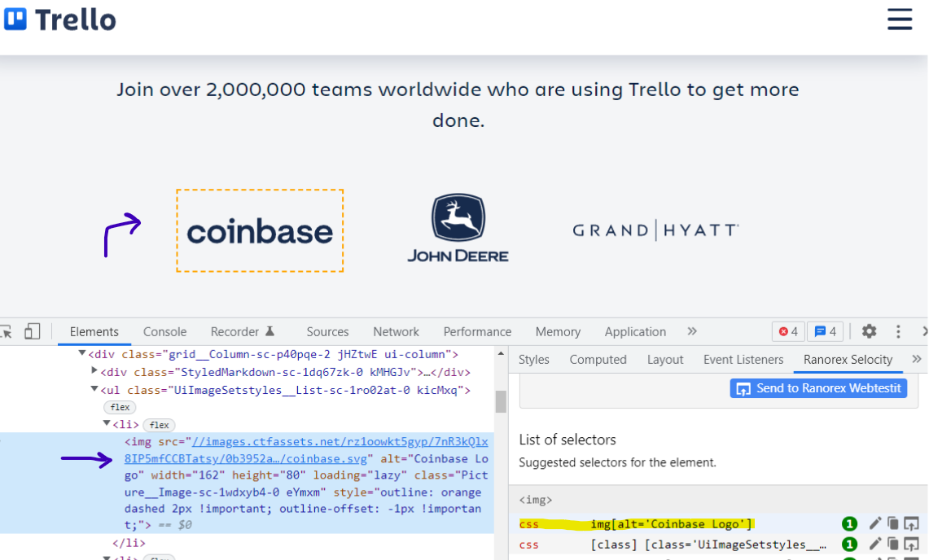Select the Ranorex Selocity sidebar tab
The width and height of the screenshot is (929, 560).
click(848, 360)
